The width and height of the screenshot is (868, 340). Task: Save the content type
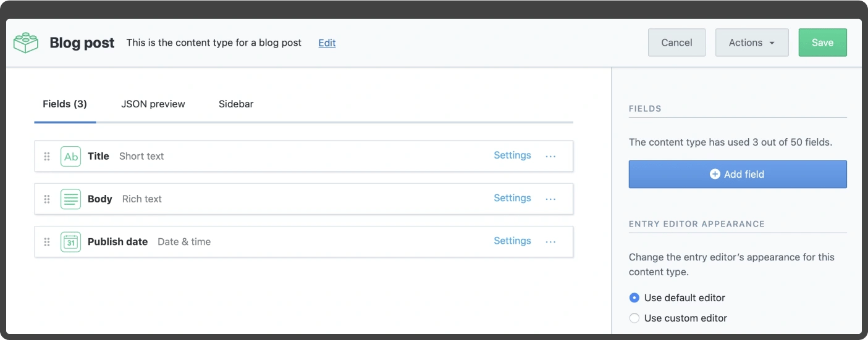coord(822,43)
